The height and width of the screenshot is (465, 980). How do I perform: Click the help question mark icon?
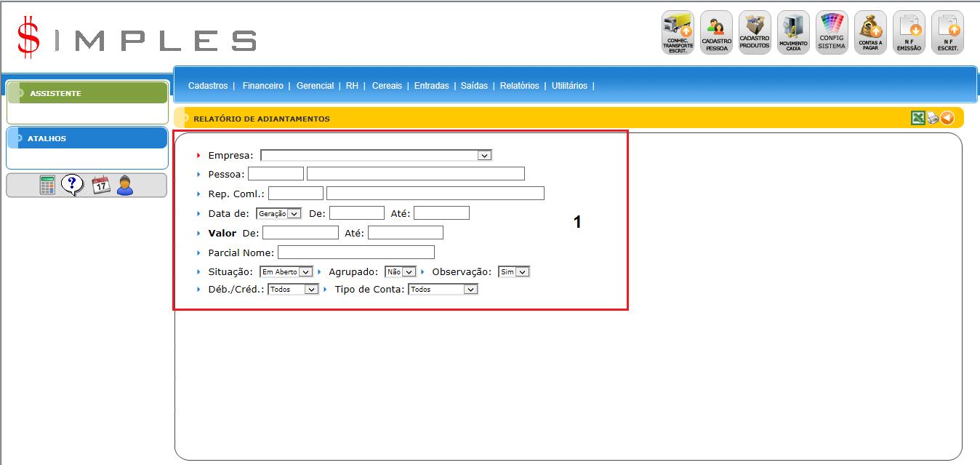[73, 185]
